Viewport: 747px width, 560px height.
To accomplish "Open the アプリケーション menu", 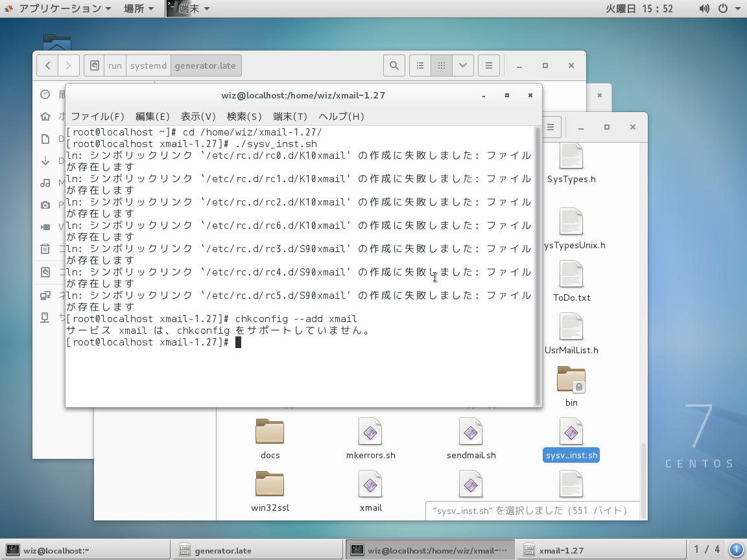I will pos(58,8).
